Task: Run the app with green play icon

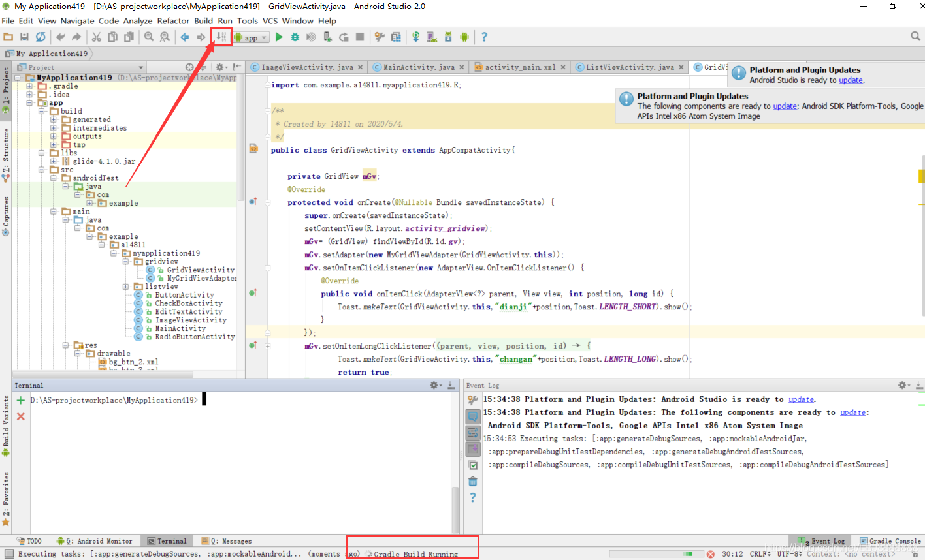Action: point(279,37)
